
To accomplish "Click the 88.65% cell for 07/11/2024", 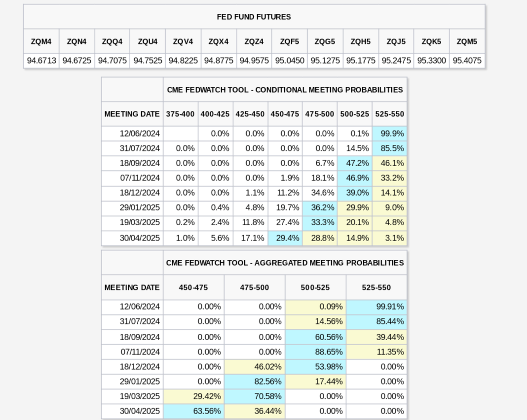I will 315,352.
